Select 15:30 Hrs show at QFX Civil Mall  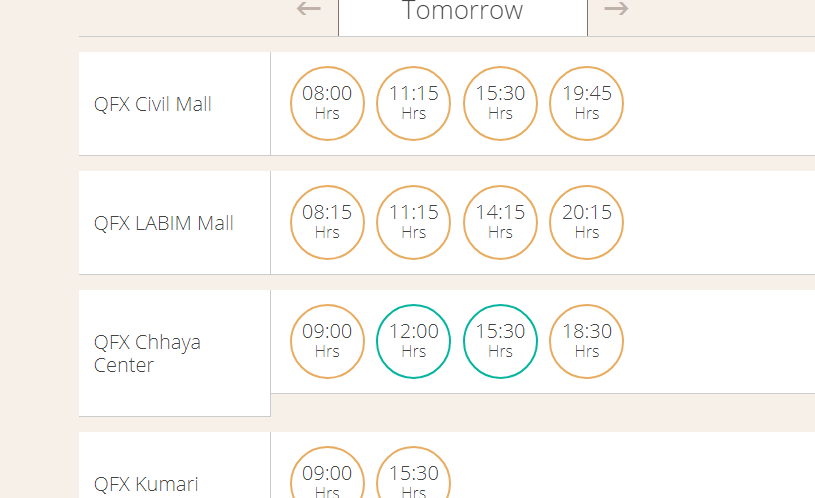tap(500, 103)
